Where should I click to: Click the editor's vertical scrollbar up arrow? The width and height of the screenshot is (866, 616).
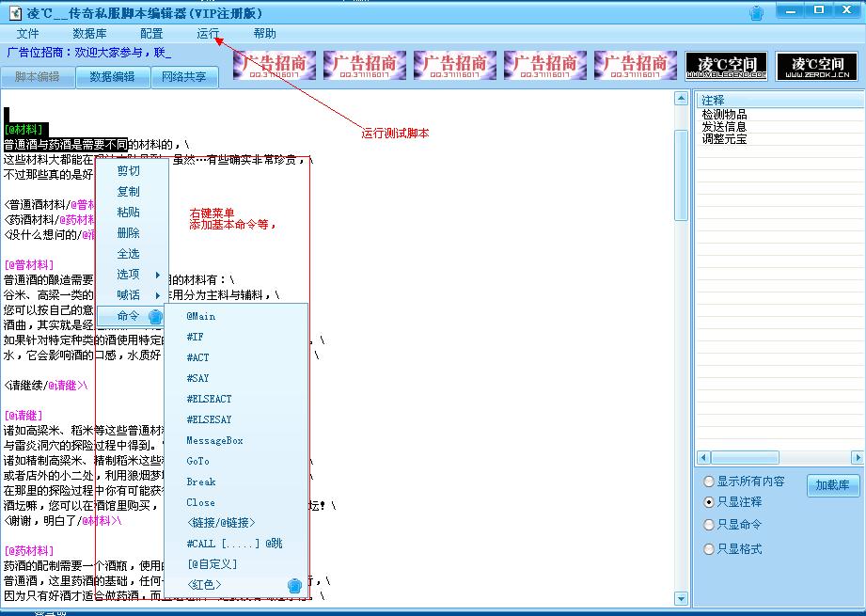682,99
